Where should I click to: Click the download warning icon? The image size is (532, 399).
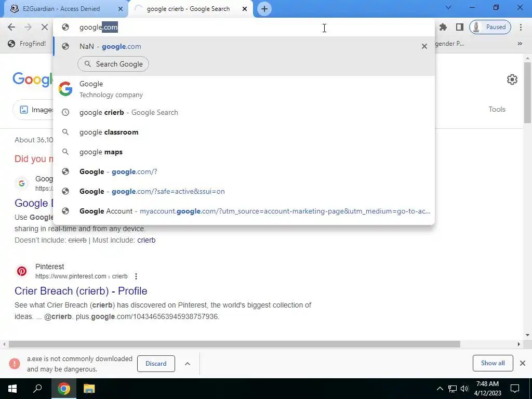tap(15, 363)
